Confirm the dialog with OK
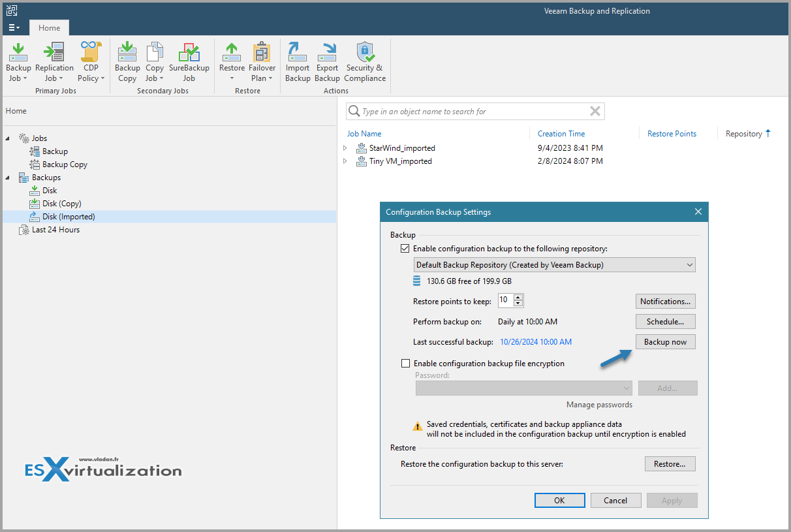 (x=559, y=501)
